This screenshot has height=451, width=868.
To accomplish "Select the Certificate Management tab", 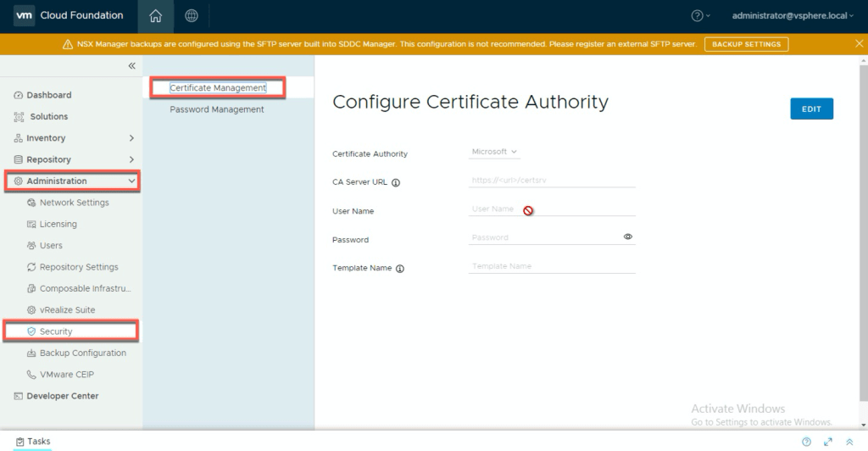I will coord(218,87).
